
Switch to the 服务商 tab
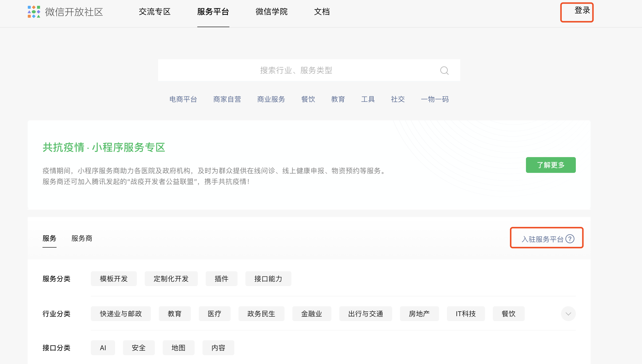click(x=81, y=238)
